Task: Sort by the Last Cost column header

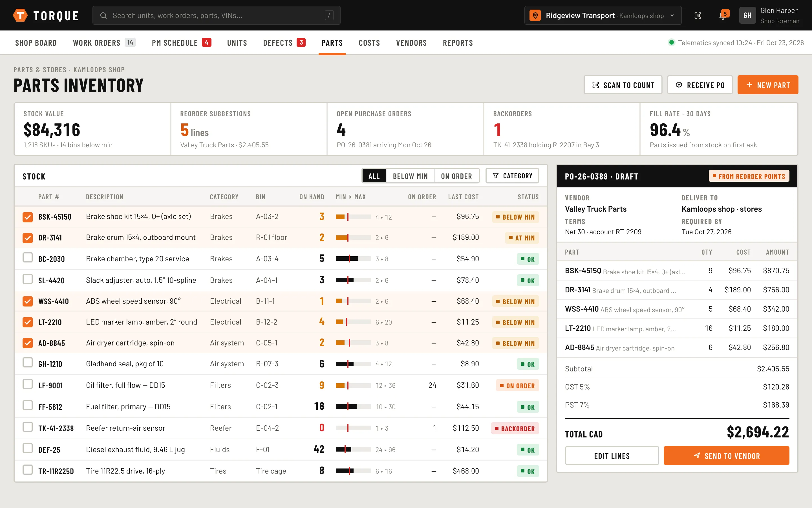Action: 463,197
